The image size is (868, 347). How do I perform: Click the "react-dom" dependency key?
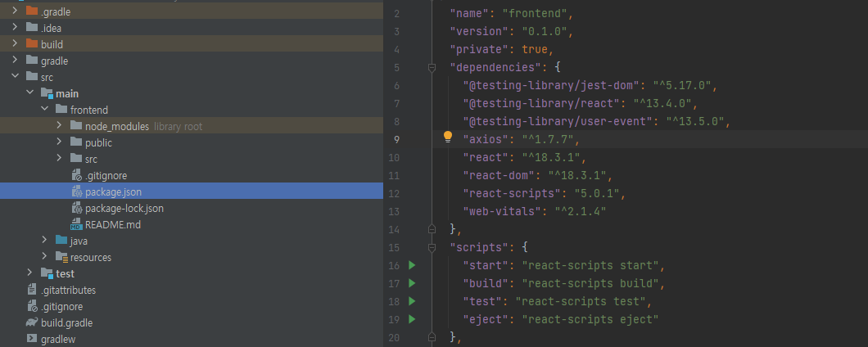[500, 175]
